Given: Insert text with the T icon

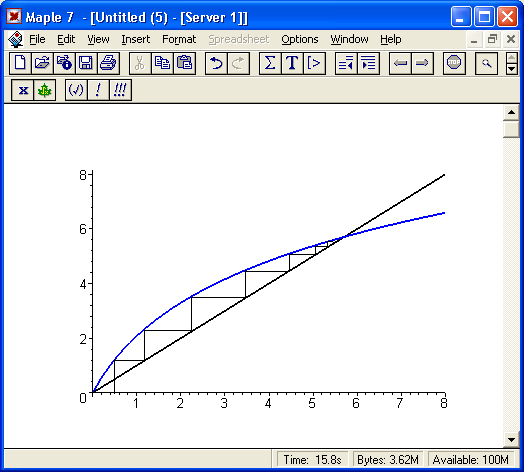Looking at the screenshot, I should pyautogui.click(x=292, y=63).
